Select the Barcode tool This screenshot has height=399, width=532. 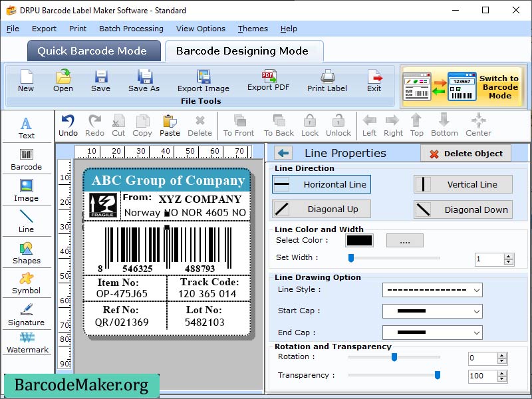click(x=27, y=158)
